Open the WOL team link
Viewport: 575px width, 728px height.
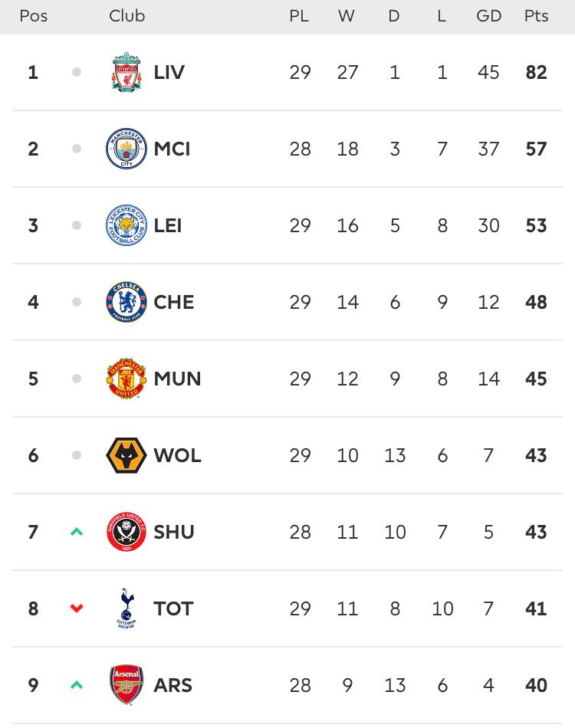(177, 455)
